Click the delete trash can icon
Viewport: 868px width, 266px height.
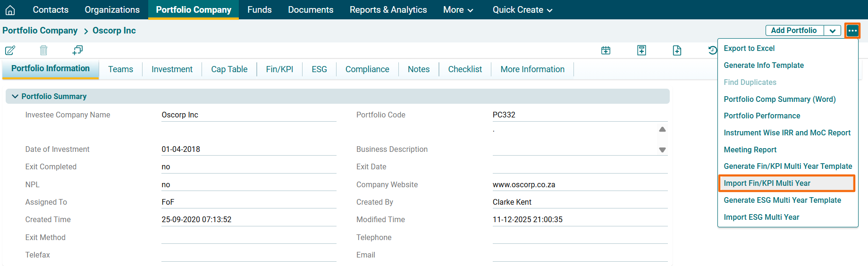coord(43,50)
